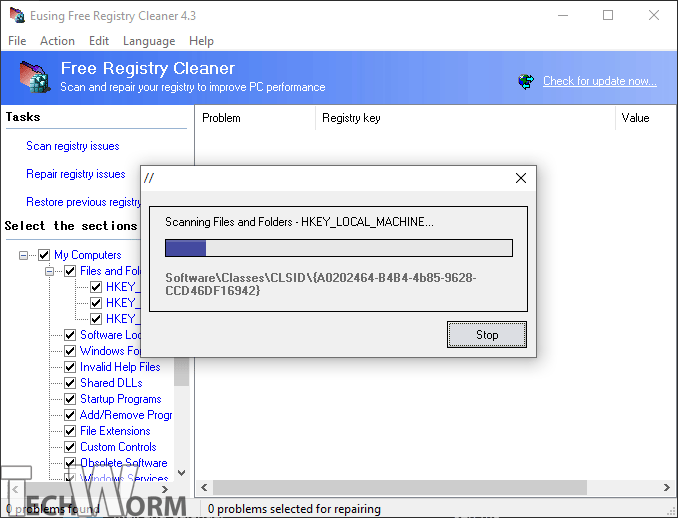Uncheck Invalid Help Files checkbox
This screenshot has height=518, width=678.
[x=70, y=367]
